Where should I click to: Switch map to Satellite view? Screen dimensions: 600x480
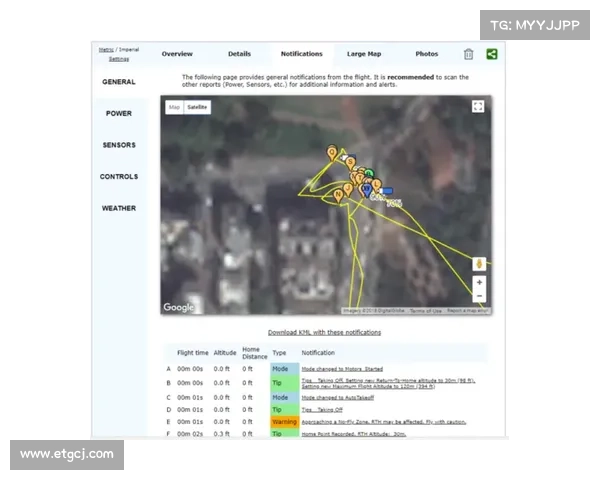(x=197, y=107)
